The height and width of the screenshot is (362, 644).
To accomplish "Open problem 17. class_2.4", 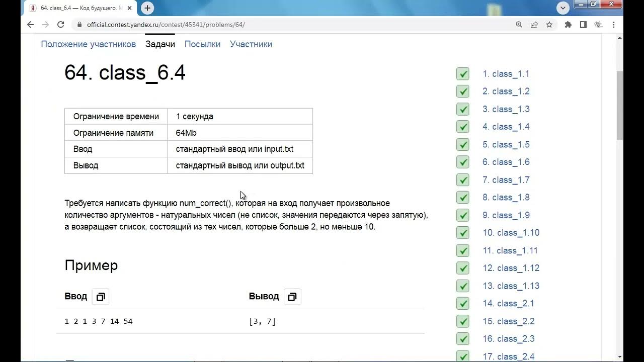I will tap(508, 356).
